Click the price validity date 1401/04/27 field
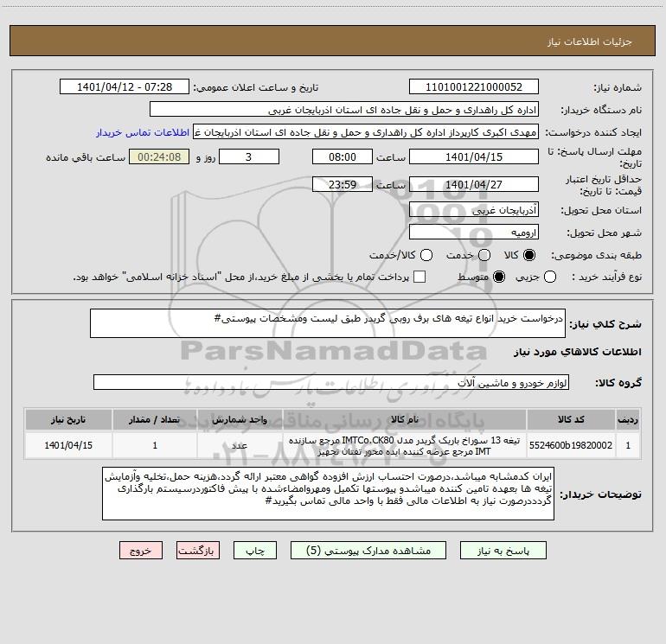This screenshot has height=644, width=666. 474,184
